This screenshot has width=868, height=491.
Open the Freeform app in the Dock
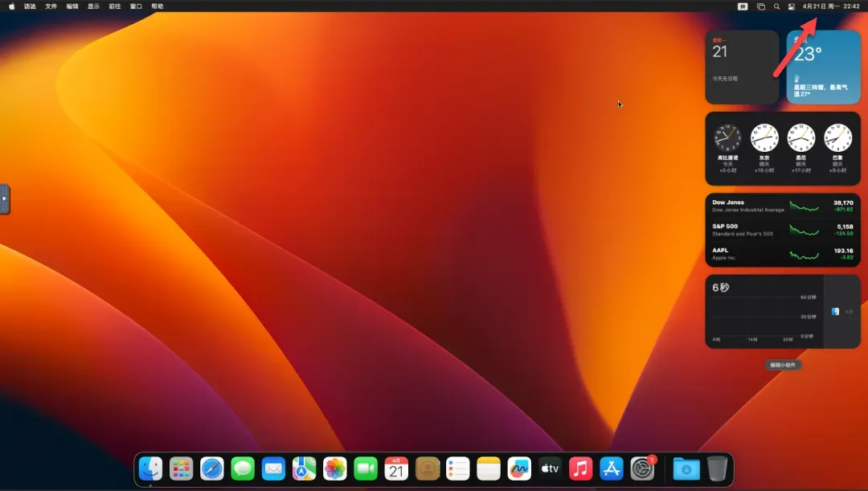click(519, 468)
